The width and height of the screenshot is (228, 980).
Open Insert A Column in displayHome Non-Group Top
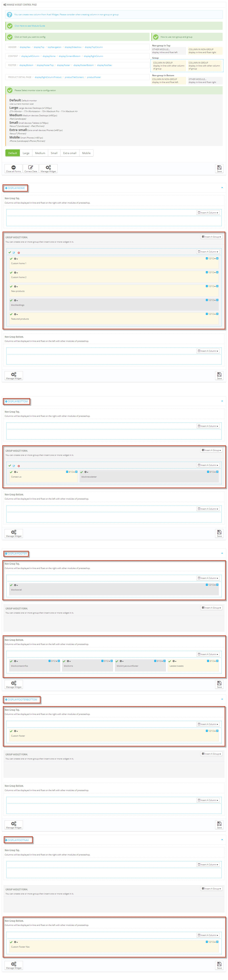tap(208, 213)
